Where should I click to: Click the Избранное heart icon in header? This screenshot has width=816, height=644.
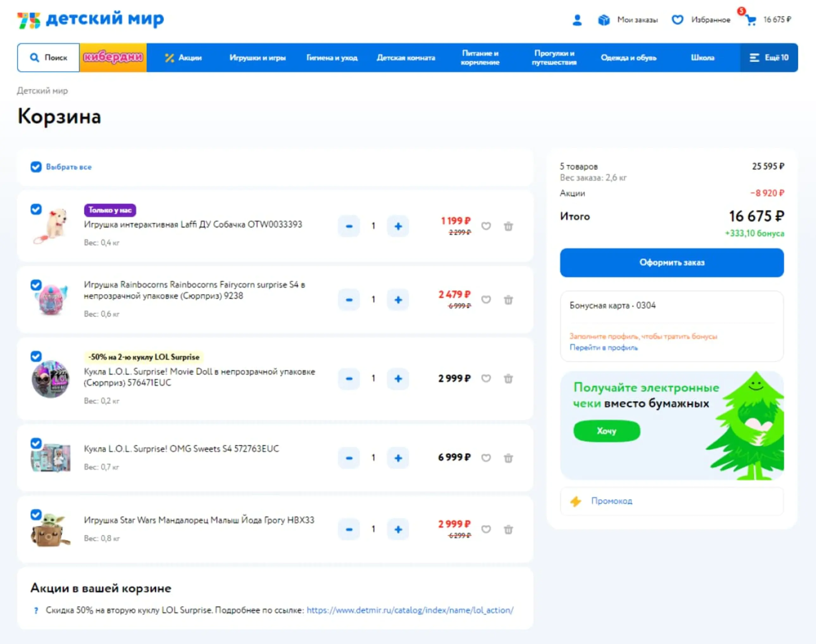click(x=677, y=20)
